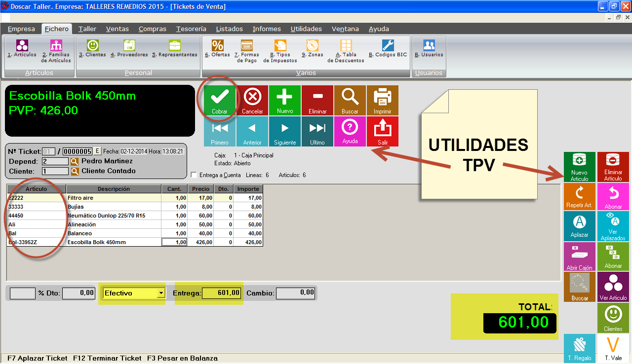Open the Tesorería menu
632x364 pixels.
191,29
